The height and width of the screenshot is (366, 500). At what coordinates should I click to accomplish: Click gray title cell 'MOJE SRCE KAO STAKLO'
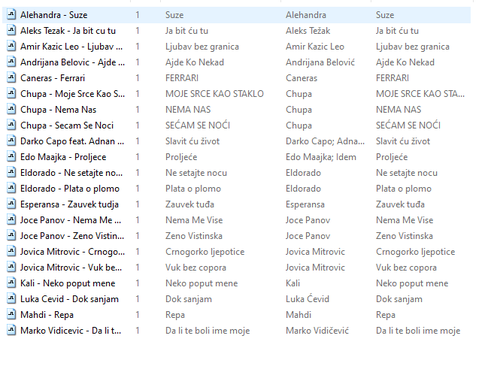pos(214,94)
